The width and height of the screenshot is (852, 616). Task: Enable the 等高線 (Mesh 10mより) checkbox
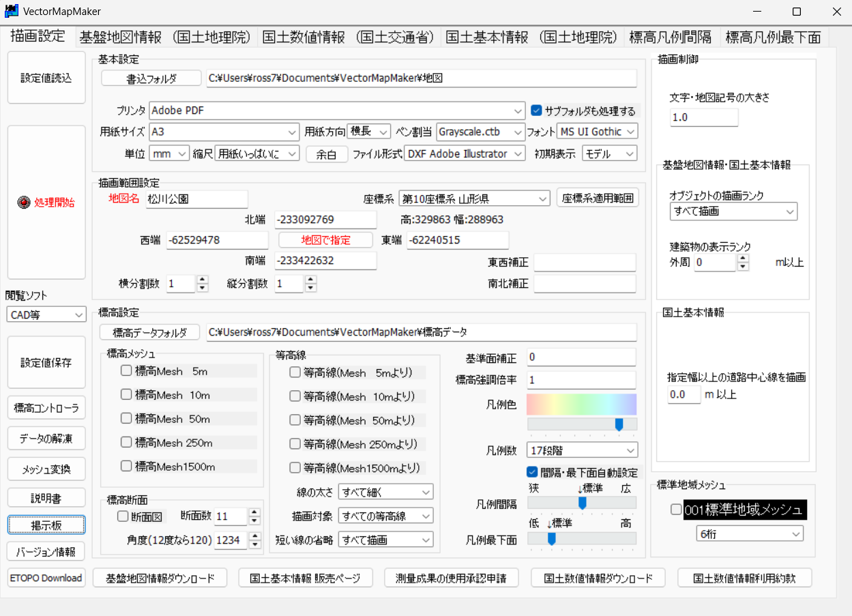295,396
